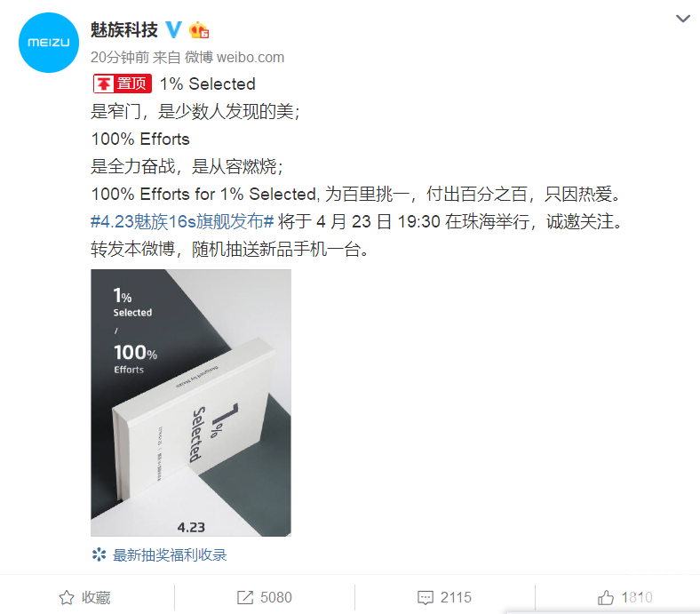This screenshot has width=700, height=614.
Task: Click the star favorite icon
Action: pyautogui.click(x=67, y=597)
